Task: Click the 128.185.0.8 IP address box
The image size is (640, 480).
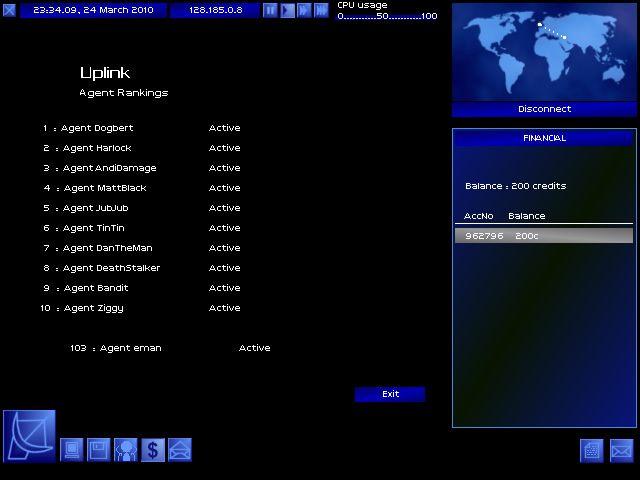Action: click(x=215, y=10)
